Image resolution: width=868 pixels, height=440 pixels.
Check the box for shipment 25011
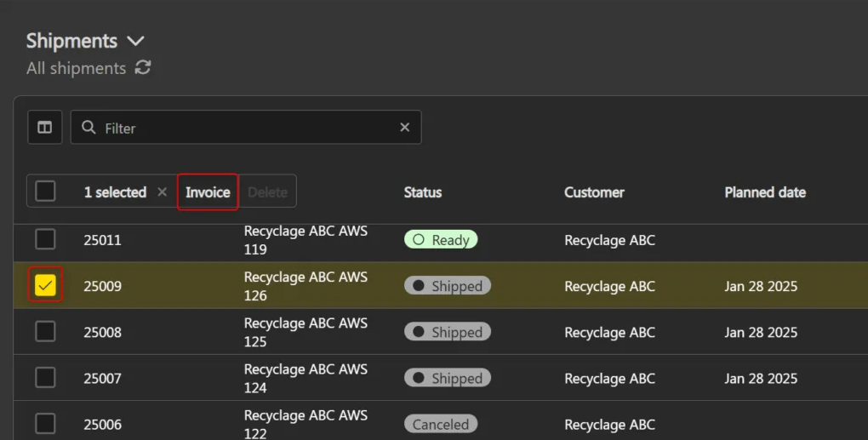click(x=45, y=239)
